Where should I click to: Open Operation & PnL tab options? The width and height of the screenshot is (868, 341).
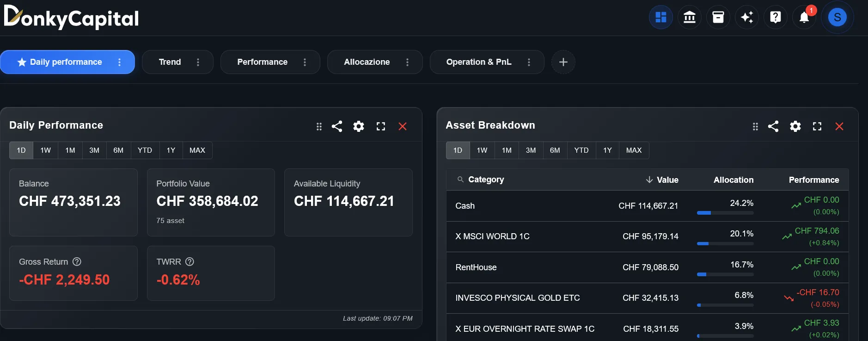[529, 62]
